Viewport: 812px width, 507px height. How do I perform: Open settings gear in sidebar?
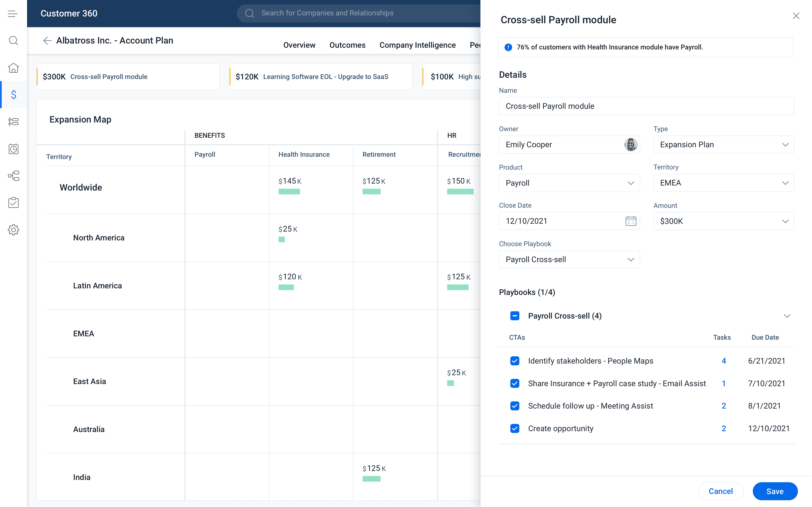(13, 230)
